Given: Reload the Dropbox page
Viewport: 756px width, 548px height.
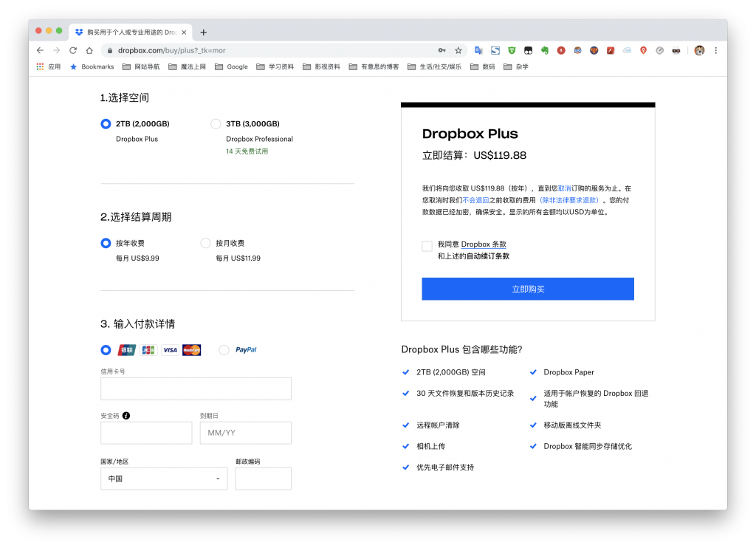Looking at the screenshot, I should 72,50.
